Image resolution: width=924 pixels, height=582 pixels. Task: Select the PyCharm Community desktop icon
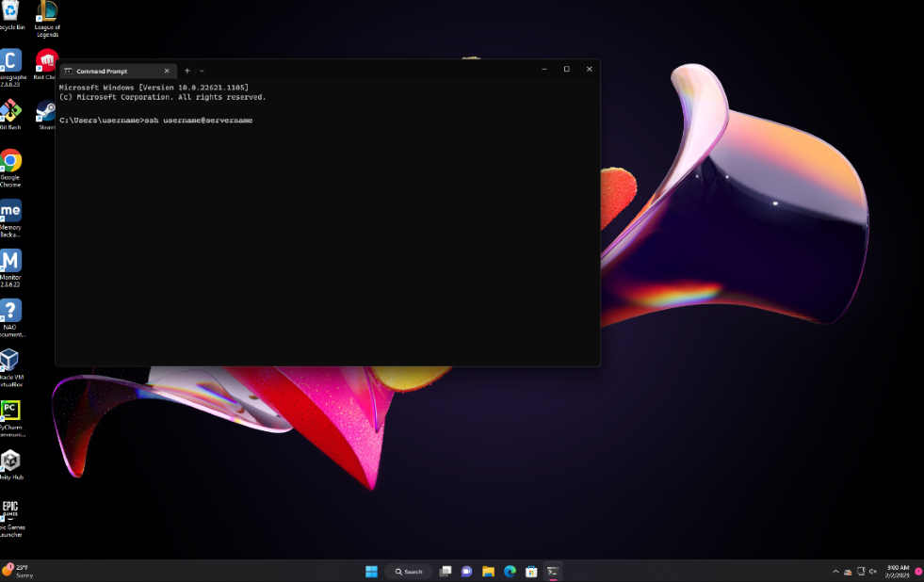(11, 419)
